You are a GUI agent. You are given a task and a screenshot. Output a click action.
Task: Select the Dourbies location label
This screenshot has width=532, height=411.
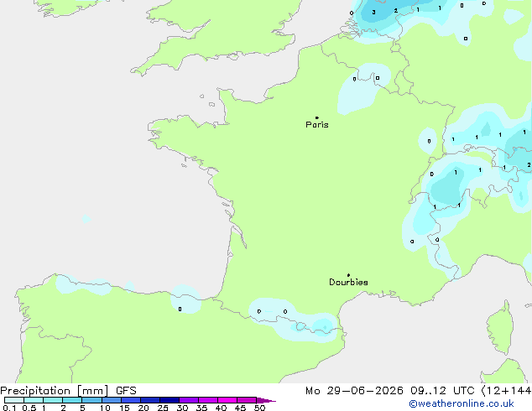tap(348, 282)
